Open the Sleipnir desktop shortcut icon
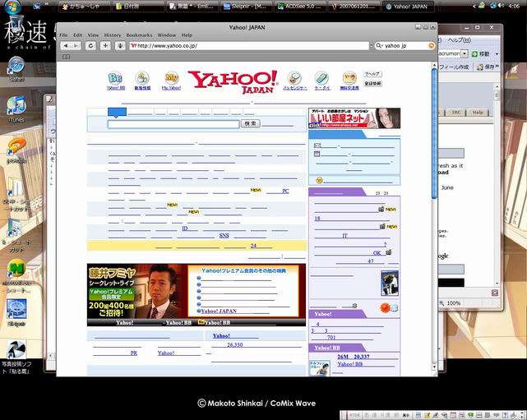Viewport: 527px width, 420px height. [16, 309]
